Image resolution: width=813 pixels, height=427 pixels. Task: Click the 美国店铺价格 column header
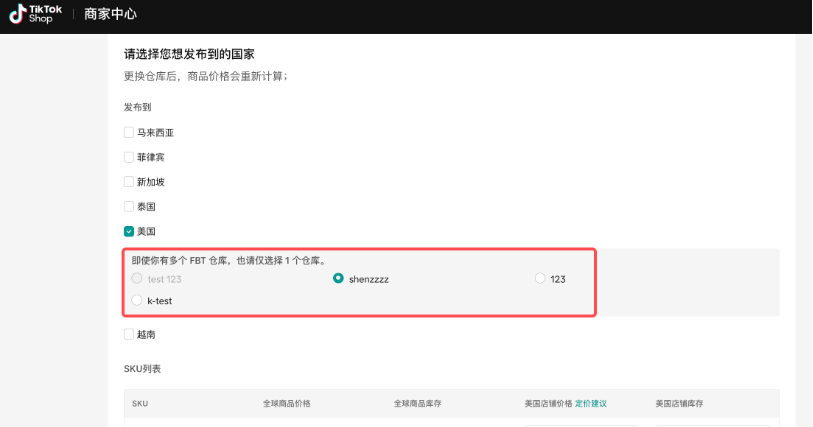tap(548, 403)
